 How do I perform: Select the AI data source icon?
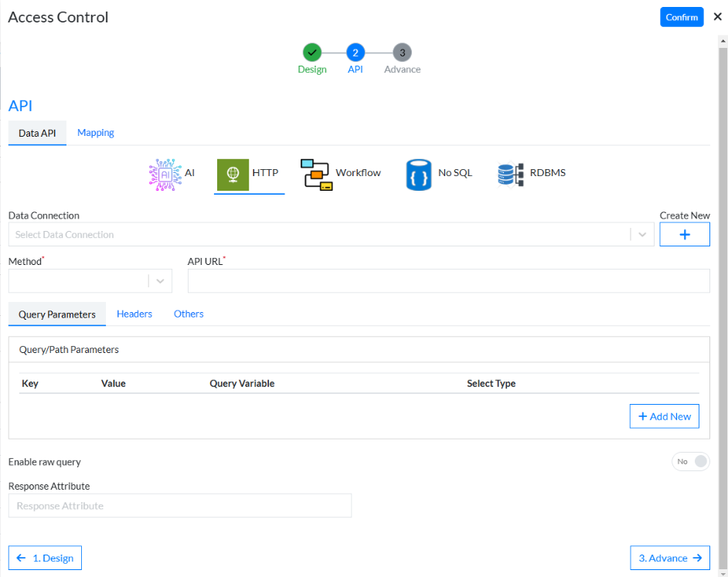(x=165, y=174)
